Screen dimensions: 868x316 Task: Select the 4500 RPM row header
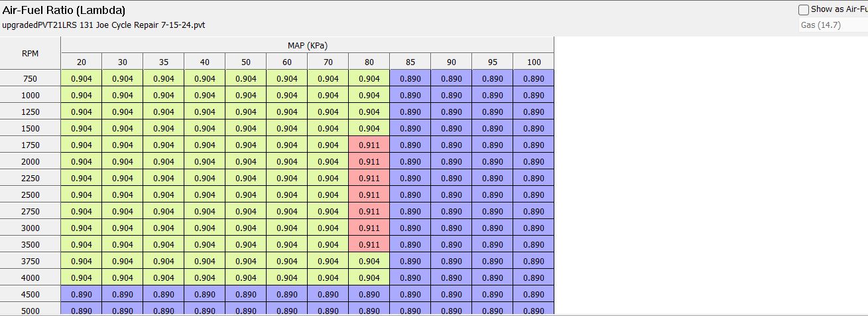(31, 294)
